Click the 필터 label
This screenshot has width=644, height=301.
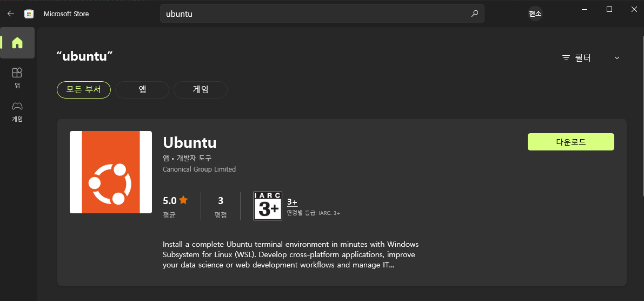(583, 58)
